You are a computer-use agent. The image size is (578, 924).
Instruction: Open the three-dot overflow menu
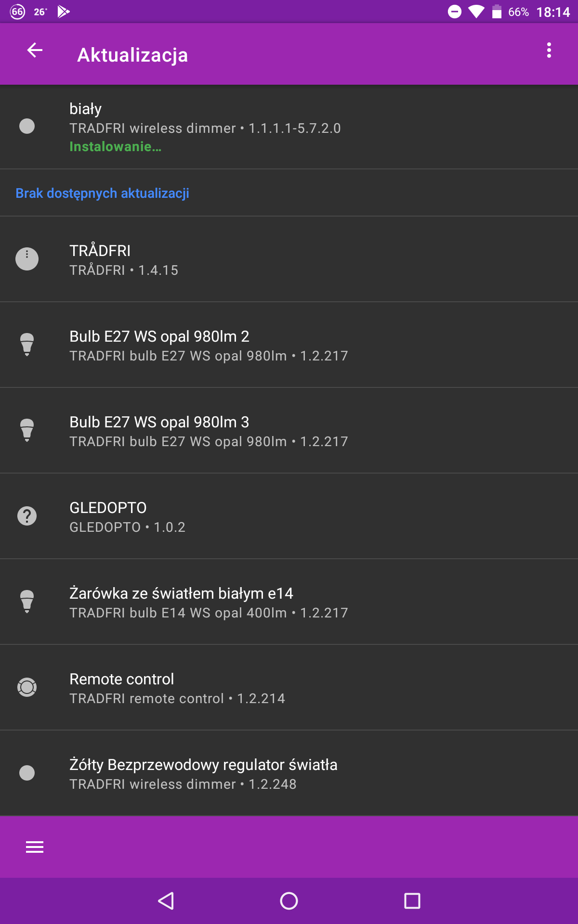549,50
